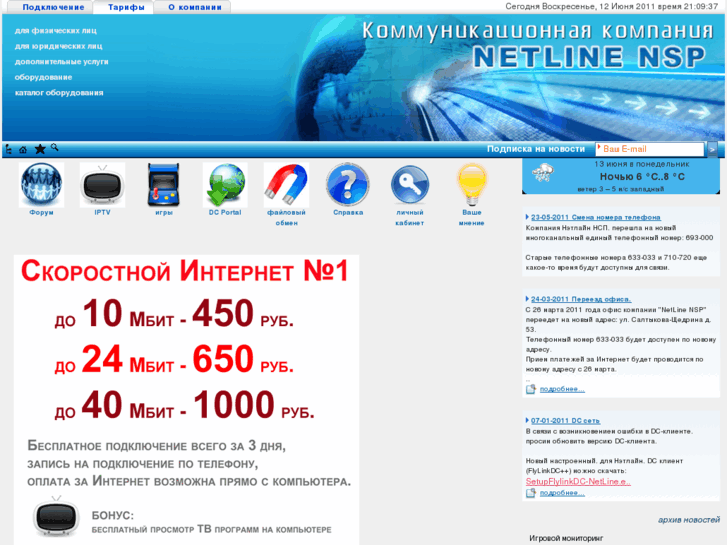Click the Ваш E-mail input field

pyautogui.click(x=650, y=149)
